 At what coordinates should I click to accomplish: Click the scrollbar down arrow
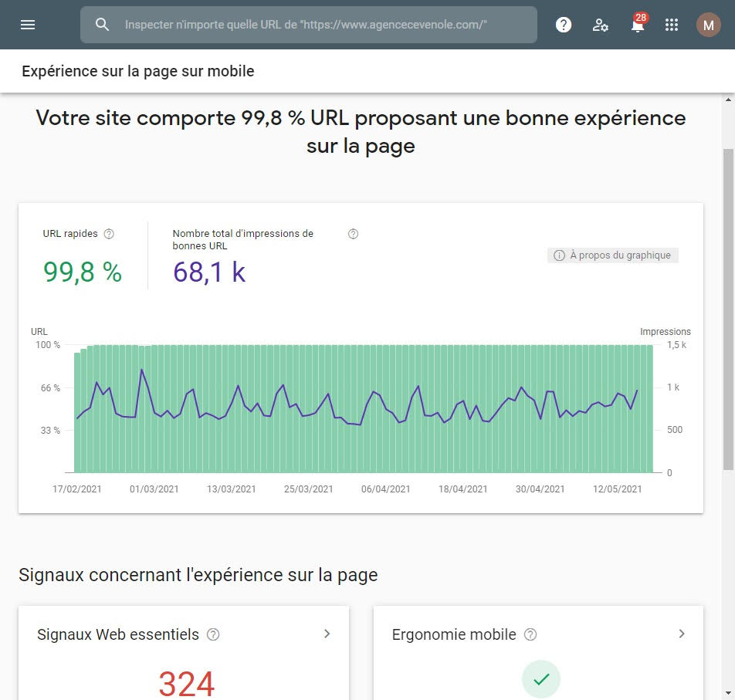pos(728,693)
